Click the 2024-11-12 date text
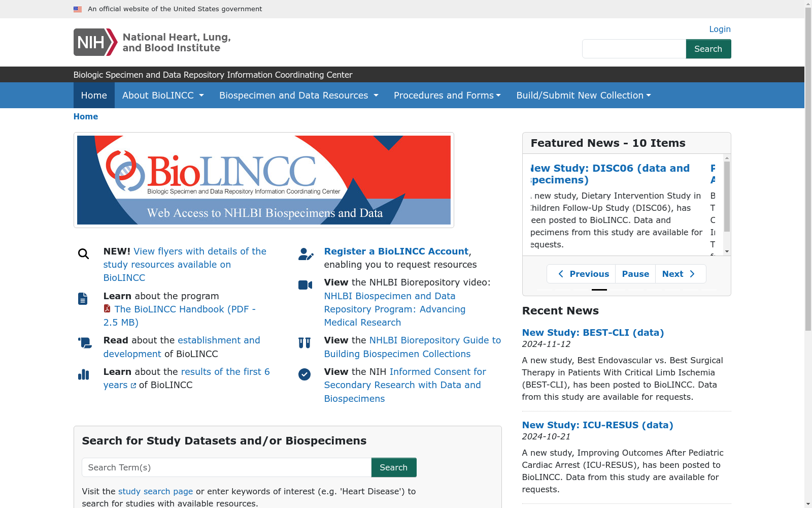 (546, 344)
